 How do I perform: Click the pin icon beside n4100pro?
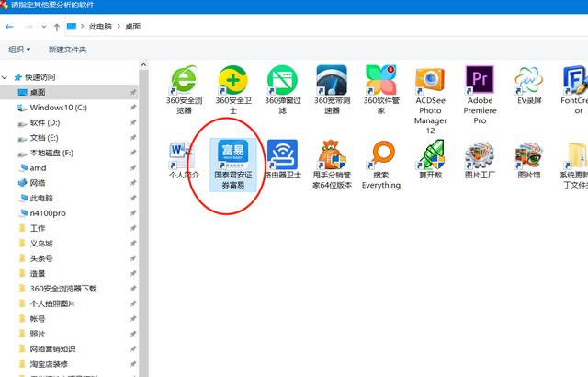(x=132, y=213)
